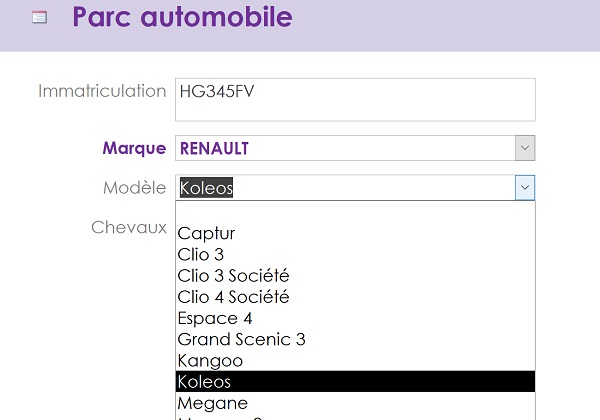Pick Espace 4 from the dropdown list
Image resolution: width=600 pixels, height=420 pixels.
pos(355,318)
